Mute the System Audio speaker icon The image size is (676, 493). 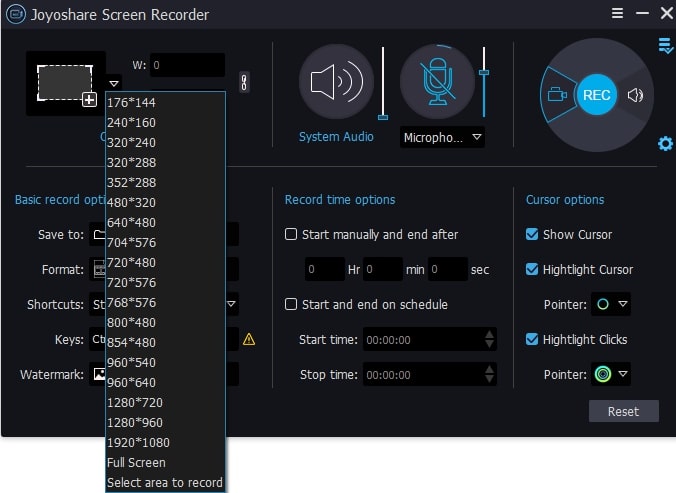(337, 81)
